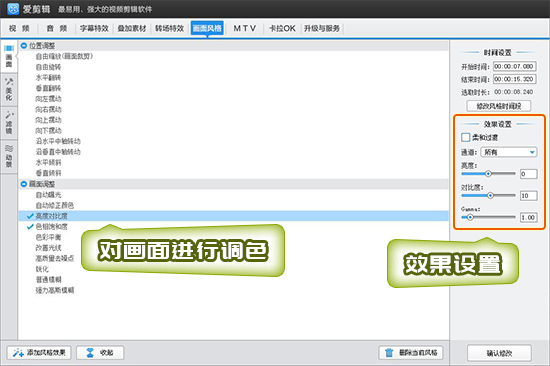This screenshot has width=550, height=366.
Task: Select the 向下摆动 style
Action: click(48, 131)
